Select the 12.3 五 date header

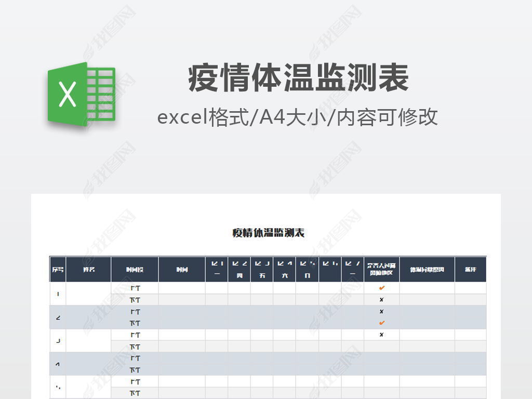coord(262,270)
